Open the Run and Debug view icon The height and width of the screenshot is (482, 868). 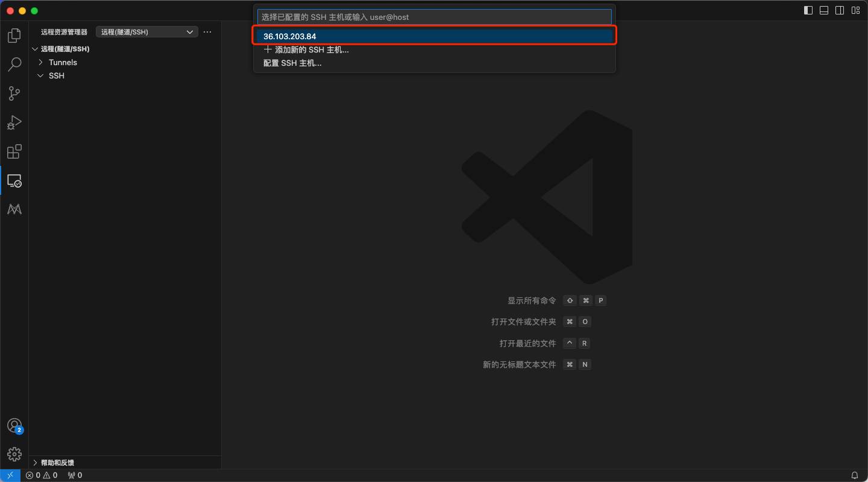point(14,122)
